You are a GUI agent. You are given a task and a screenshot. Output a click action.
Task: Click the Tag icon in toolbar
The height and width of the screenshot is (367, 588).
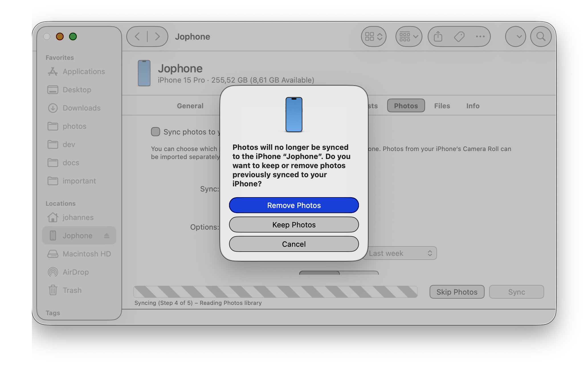click(x=459, y=36)
